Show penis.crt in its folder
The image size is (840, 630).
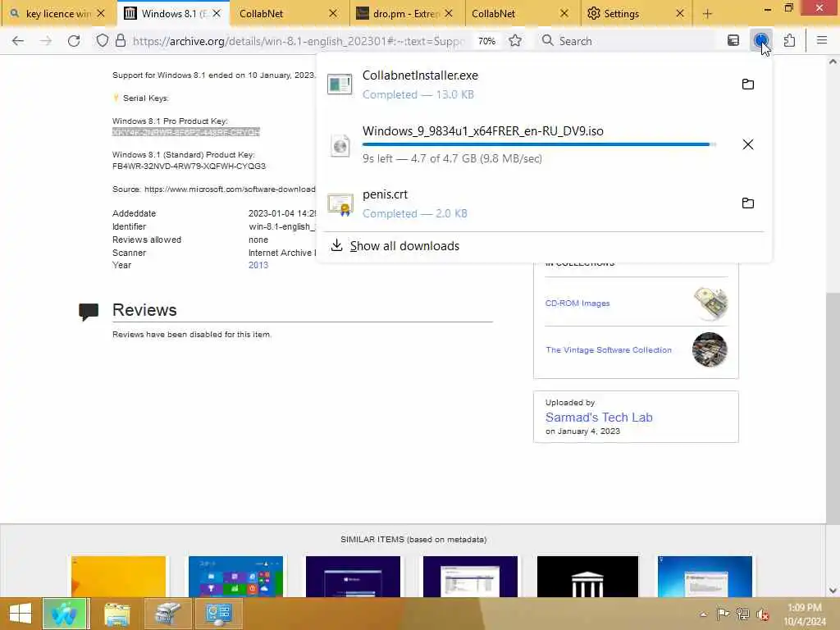(748, 203)
